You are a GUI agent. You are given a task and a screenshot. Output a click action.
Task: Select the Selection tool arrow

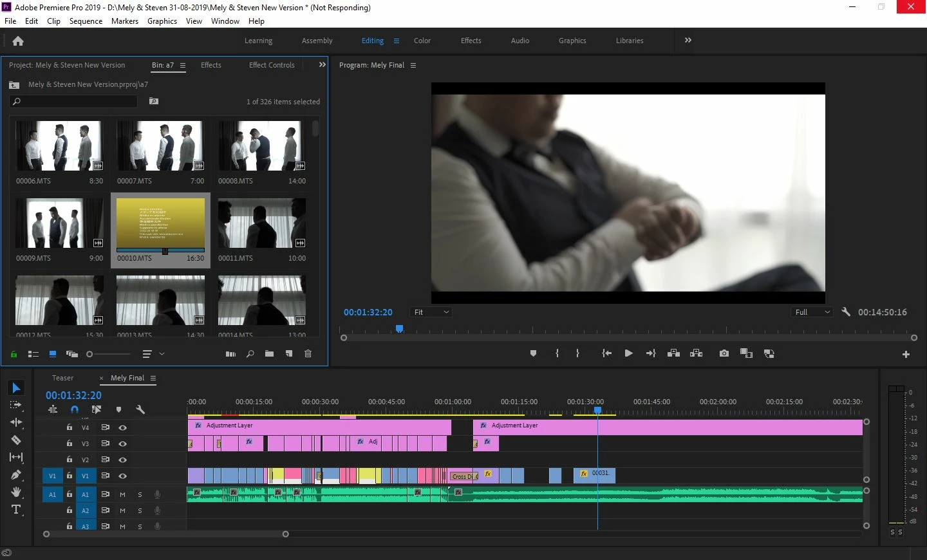[x=16, y=387]
